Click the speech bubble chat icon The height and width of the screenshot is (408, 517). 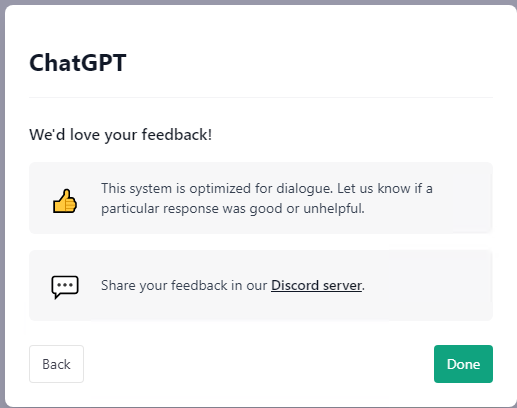pos(65,287)
